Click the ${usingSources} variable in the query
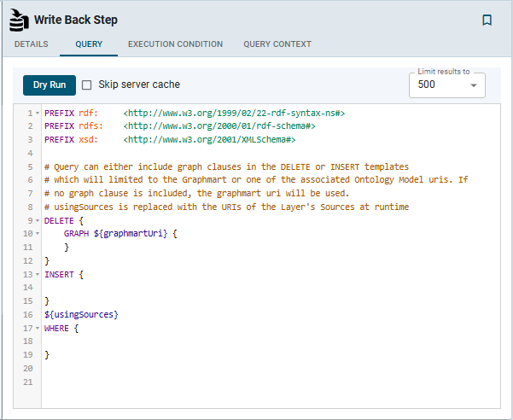This screenshot has width=513, height=420. click(x=81, y=315)
